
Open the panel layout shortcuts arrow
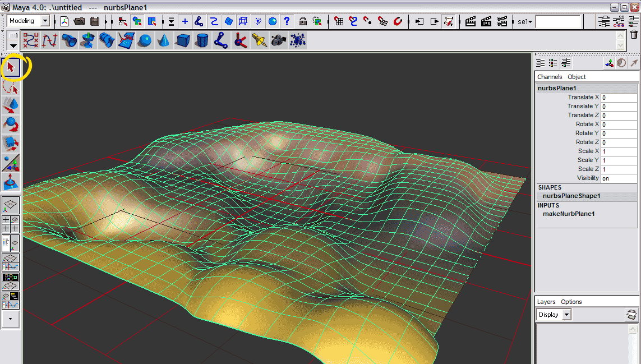[10, 319]
